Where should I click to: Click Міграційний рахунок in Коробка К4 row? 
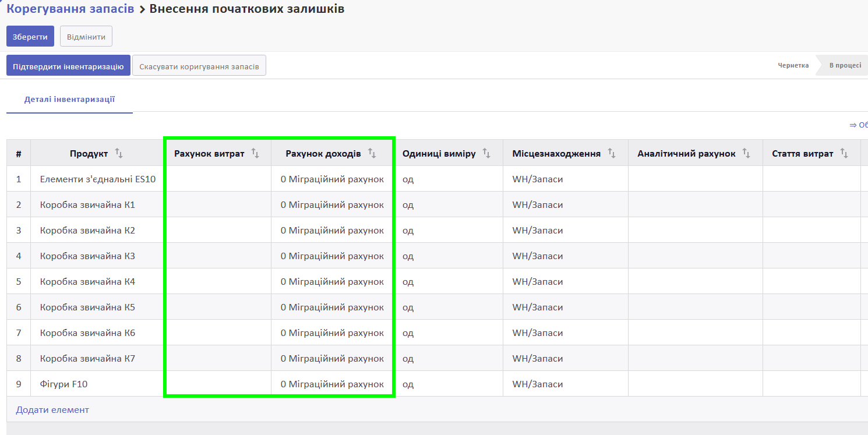coord(332,281)
